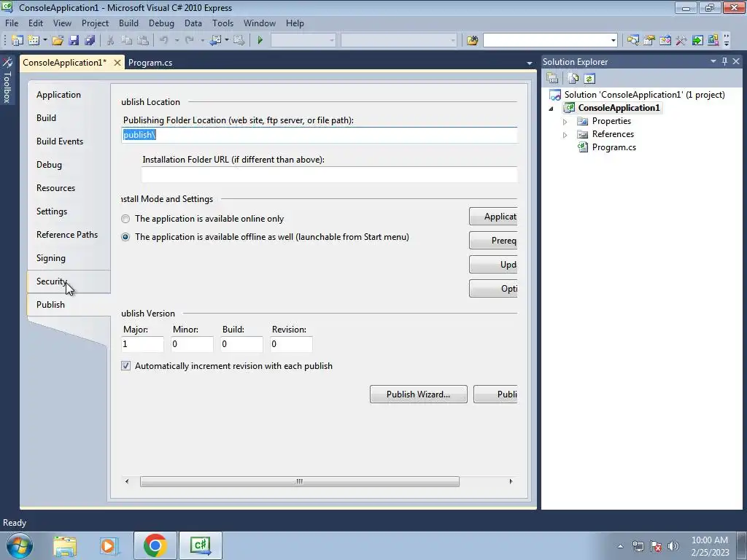Switch to the Program.cs tab
The width and height of the screenshot is (747, 560).
click(150, 63)
